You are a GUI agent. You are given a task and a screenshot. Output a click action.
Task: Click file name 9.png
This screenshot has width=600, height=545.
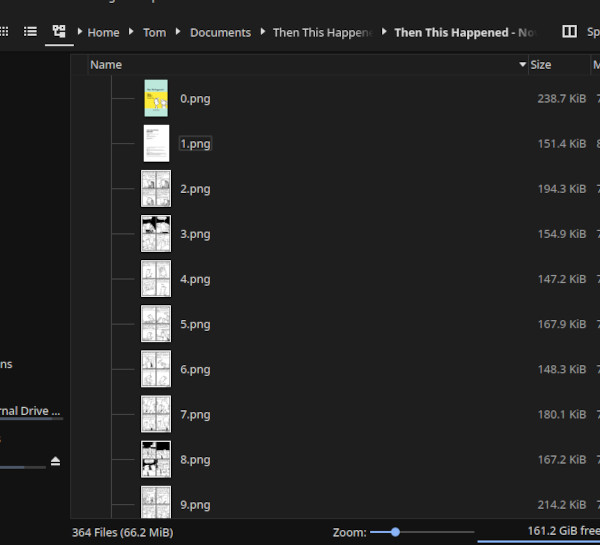pyautogui.click(x=195, y=505)
